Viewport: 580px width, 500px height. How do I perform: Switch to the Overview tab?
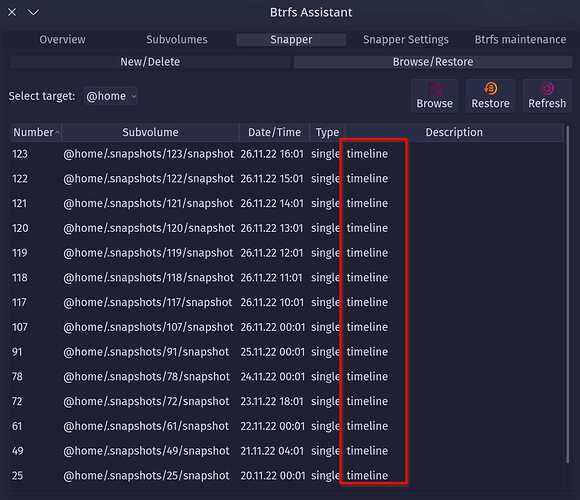click(62, 40)
